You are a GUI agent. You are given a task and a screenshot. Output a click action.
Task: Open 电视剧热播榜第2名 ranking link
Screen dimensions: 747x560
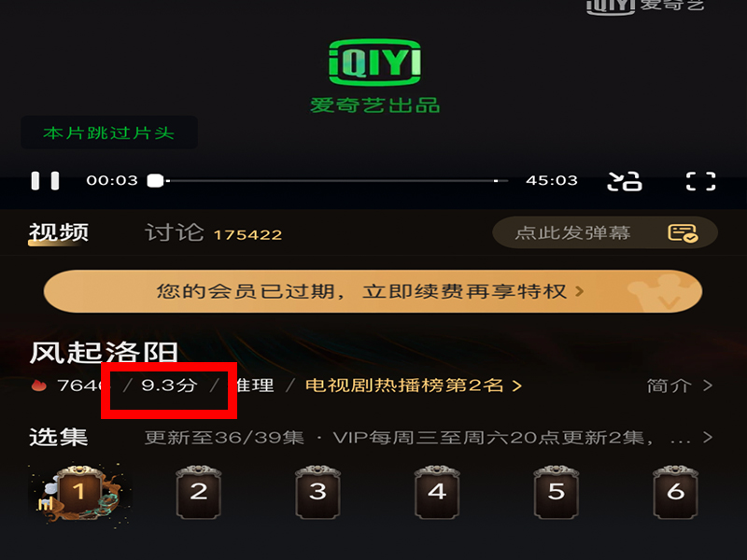click(413, 385)
